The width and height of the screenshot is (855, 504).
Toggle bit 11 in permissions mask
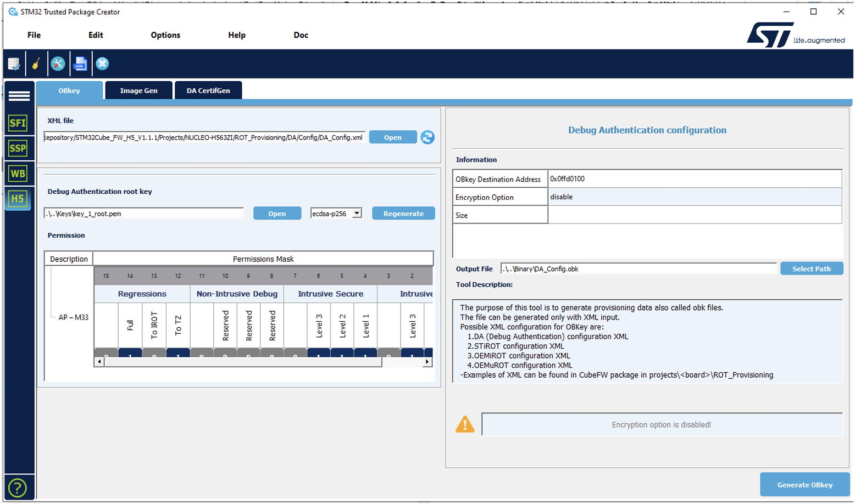point(202,353)
